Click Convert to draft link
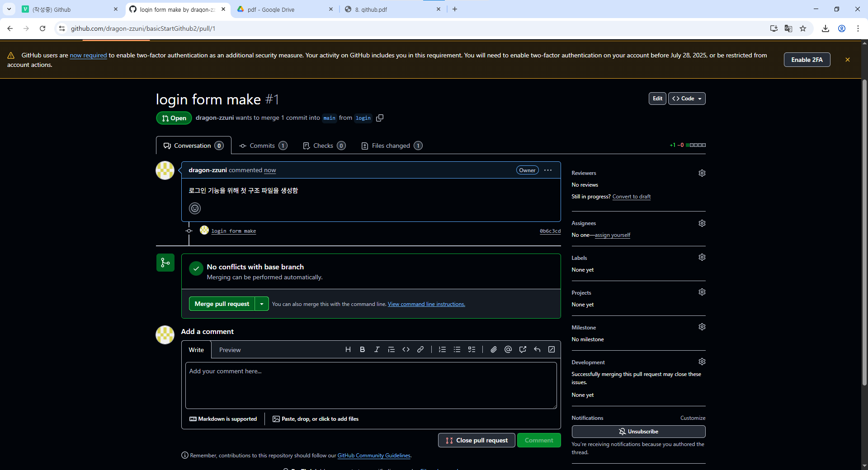 tap(631, 197)
